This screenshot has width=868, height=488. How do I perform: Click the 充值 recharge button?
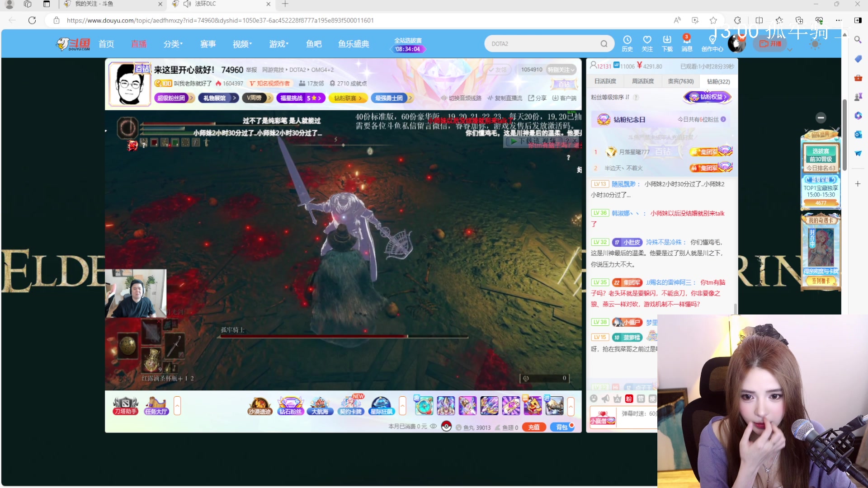click(x=533, y=427)
